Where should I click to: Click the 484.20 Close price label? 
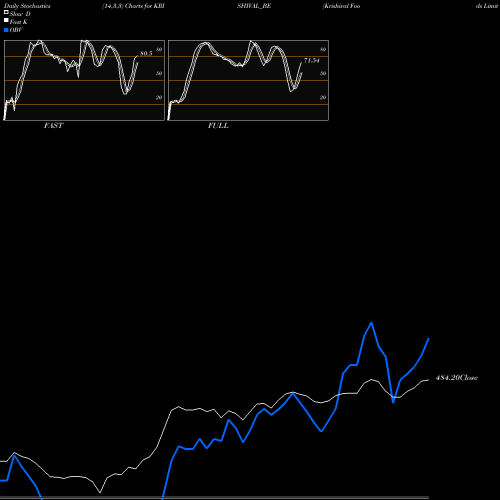457,378
